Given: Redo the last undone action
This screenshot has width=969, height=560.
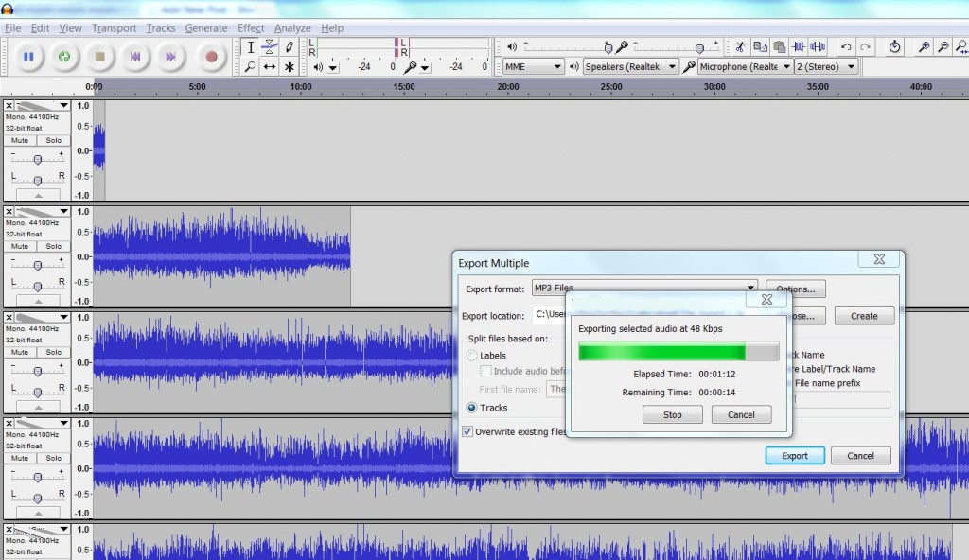Looking at the screenshot, I should 865,46.
